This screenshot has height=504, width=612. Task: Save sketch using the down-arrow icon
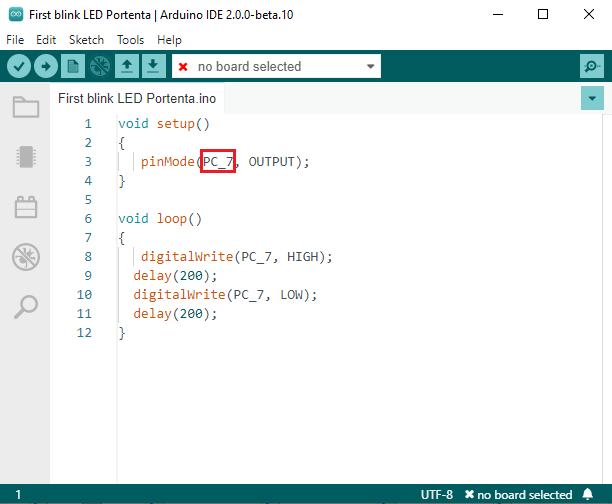tap(153, 66)
